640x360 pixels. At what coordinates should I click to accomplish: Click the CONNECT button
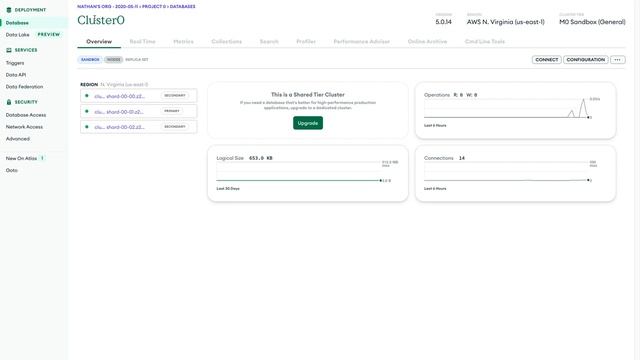pos(547,60)
